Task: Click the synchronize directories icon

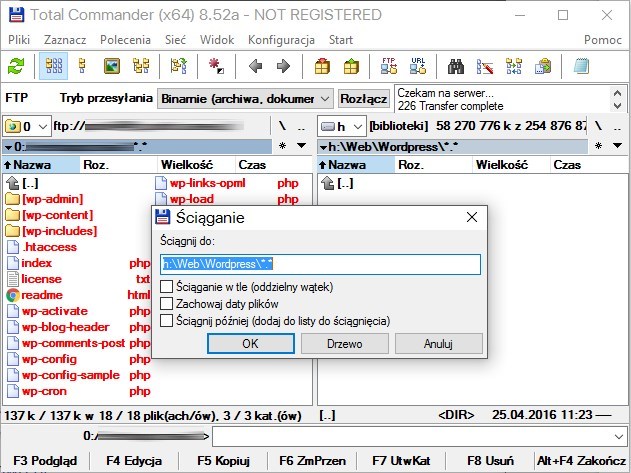Action: point(514,66)
